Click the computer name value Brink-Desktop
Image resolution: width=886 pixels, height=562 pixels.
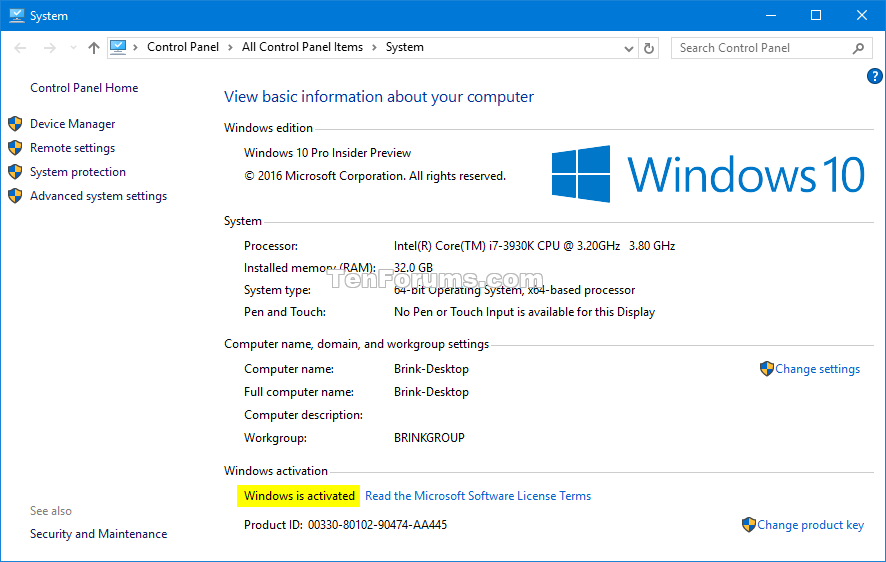(x=431, y=369)
